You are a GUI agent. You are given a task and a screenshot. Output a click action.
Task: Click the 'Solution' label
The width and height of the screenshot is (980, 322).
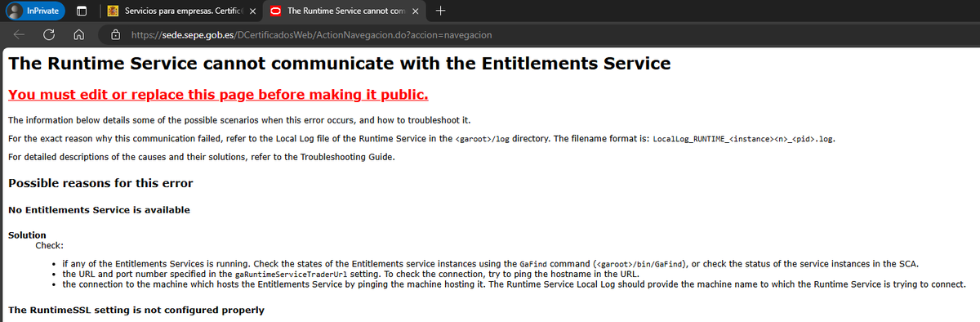coord(27,235)
